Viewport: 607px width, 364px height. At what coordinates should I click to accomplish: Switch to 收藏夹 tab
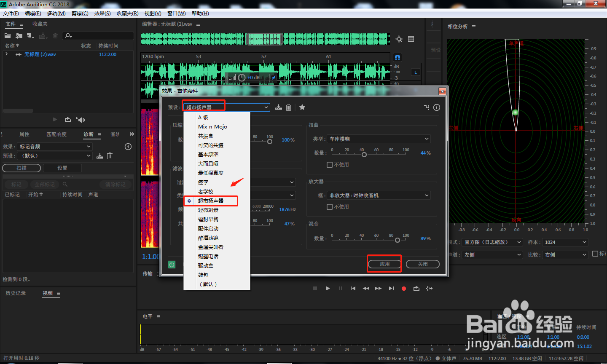pyautogui.click(x=40, y=24)
